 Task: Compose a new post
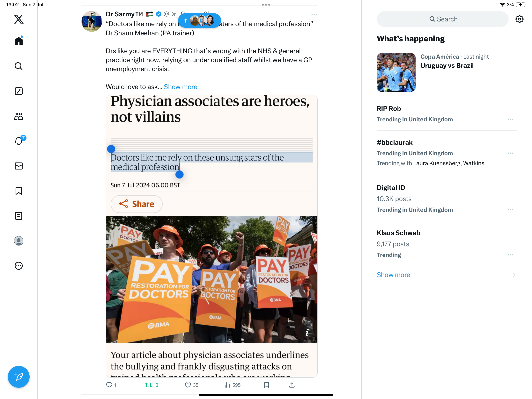click(x=18, y=377)
